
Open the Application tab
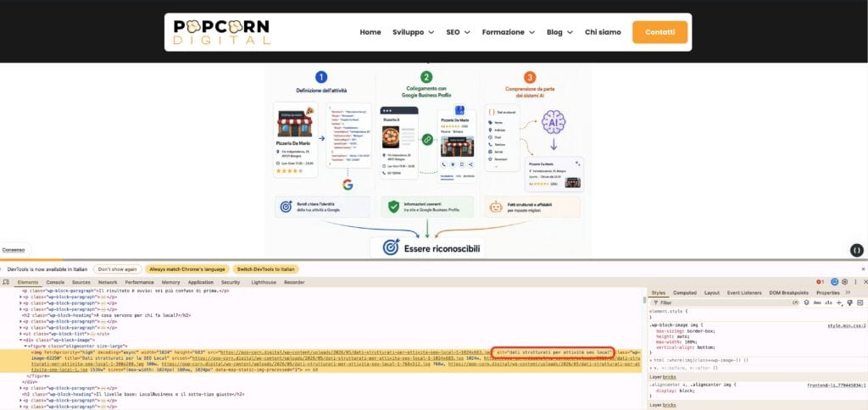coord(201,282)
